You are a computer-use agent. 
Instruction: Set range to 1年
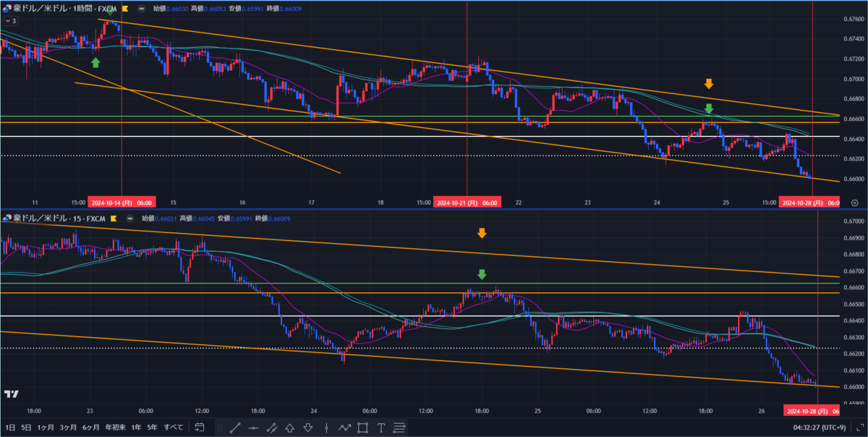point(136,428)
